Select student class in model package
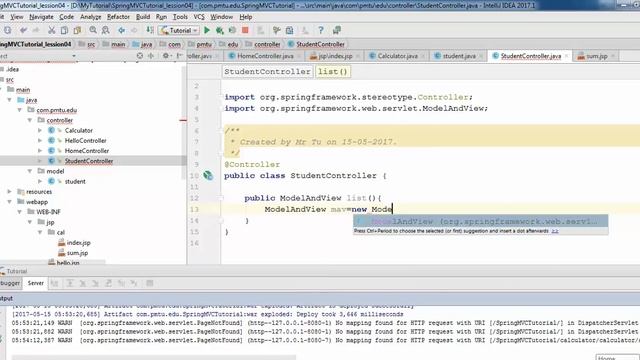Viewport: 640px width, 360px height. click(75, 181)
